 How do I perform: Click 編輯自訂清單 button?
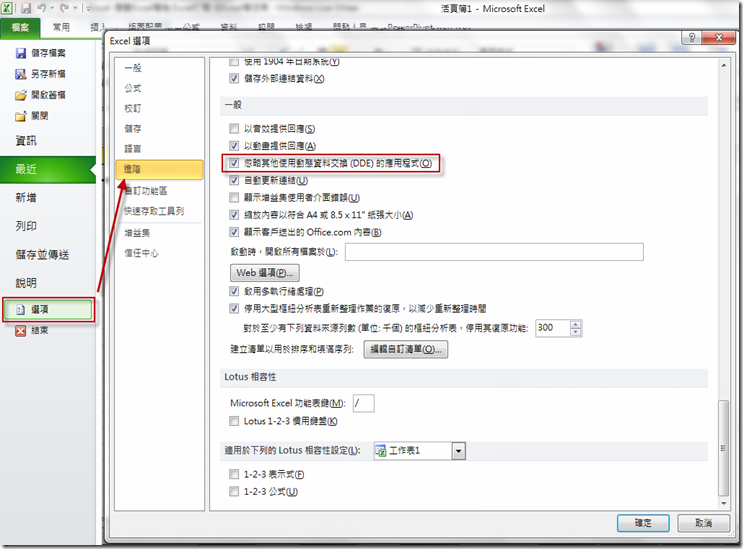pos(406,350)
